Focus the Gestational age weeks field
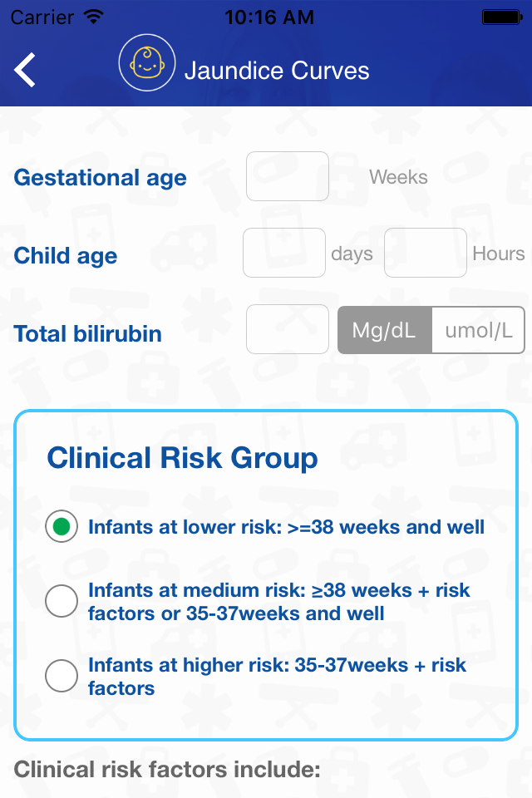Image resolution: width=532 pixels, height=798 pixels. coord(287,176)
